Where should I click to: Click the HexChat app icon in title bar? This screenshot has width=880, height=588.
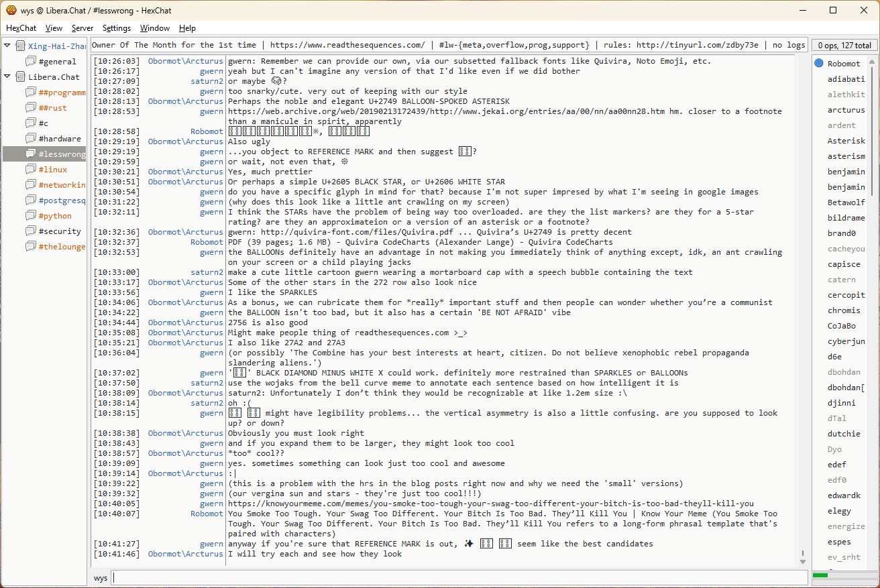click(11, 10)
